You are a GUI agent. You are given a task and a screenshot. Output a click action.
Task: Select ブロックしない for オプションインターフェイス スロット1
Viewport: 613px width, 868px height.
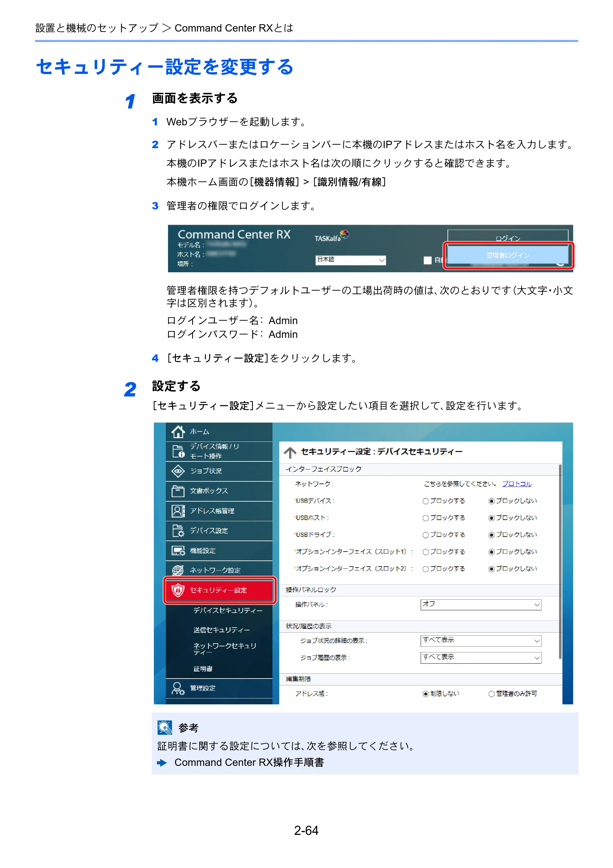pos(491,552)
